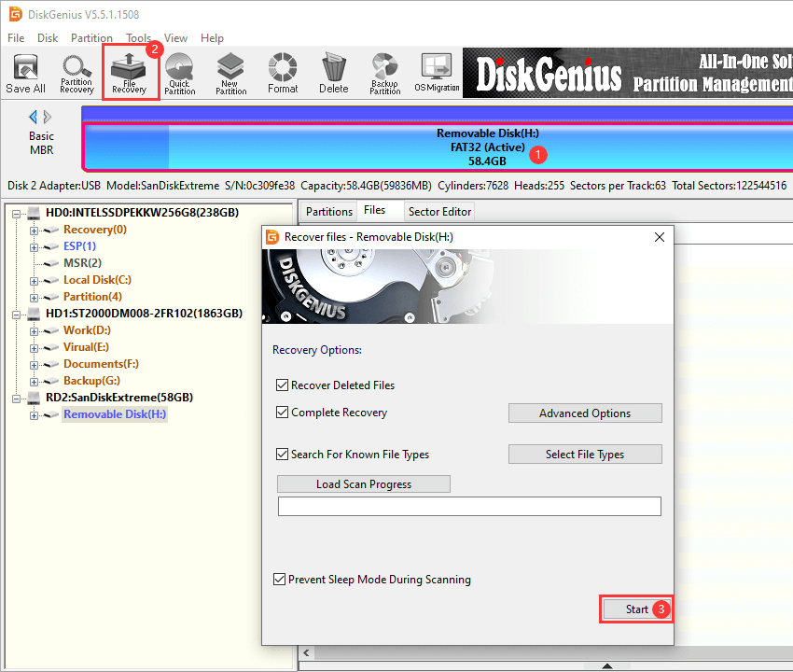Close the Recover files dialog

tap(660, 237)
